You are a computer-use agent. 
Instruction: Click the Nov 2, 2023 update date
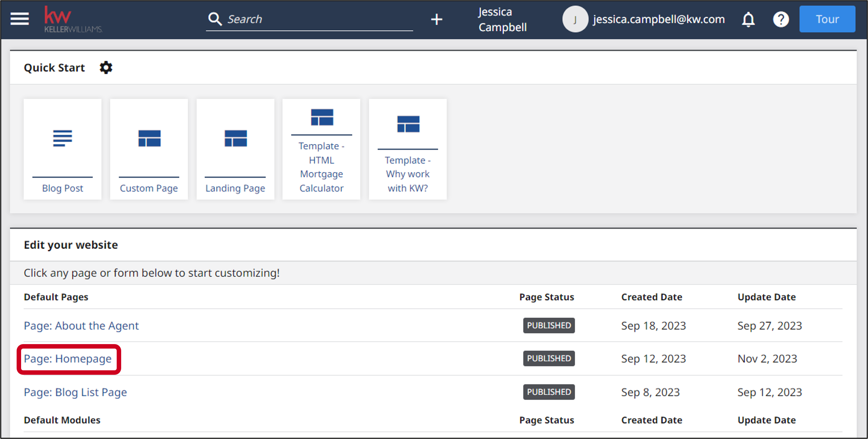[767, 358]
